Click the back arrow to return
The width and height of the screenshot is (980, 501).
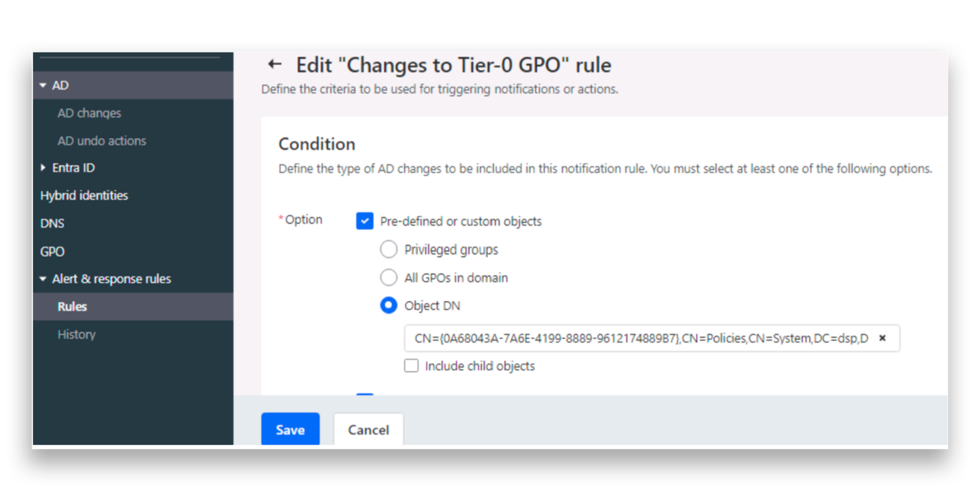[274, 64]
